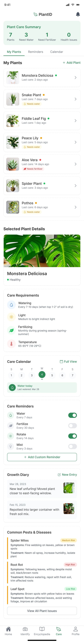The width and height of the screenshot is (84, 644).
Task: Switch to the Reminders tab
Action: (x=36, y=52)
